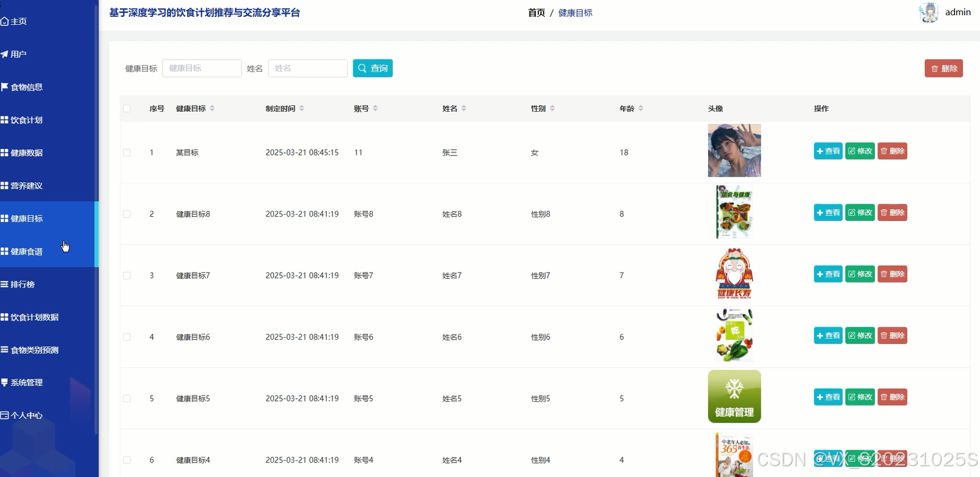
Task: Click the admin user avatar
Action: (x=929, y=12)
